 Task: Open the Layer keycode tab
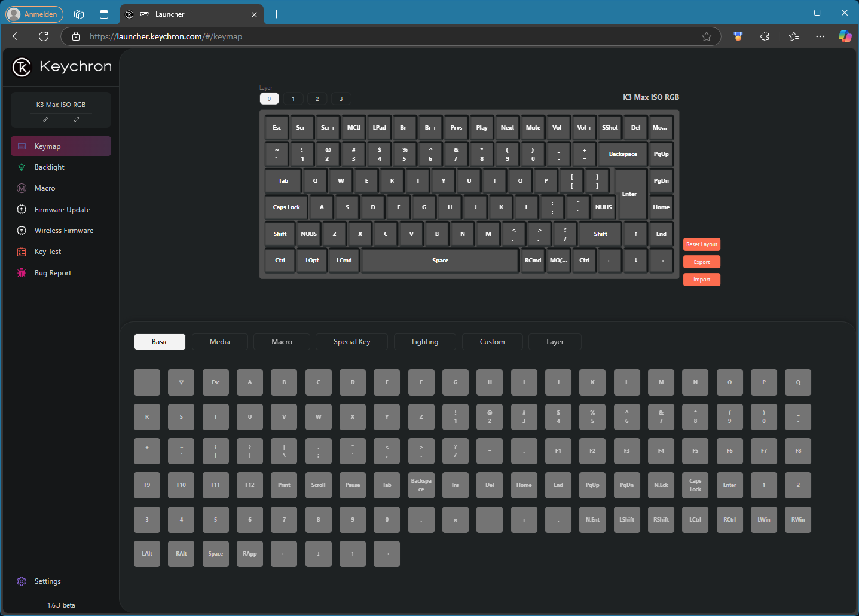point(555,342)
